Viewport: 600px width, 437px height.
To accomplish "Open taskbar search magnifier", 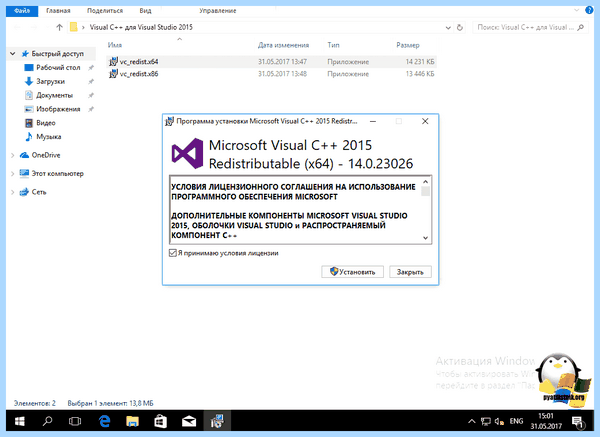I will (x=47, y=421).
